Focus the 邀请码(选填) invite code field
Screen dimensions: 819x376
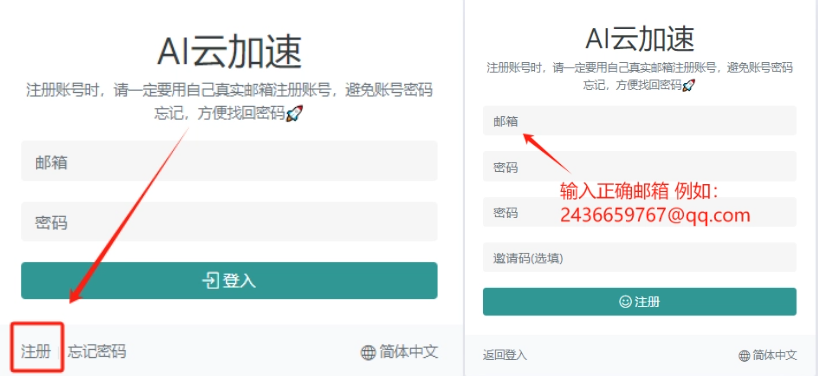coord(639,257)
